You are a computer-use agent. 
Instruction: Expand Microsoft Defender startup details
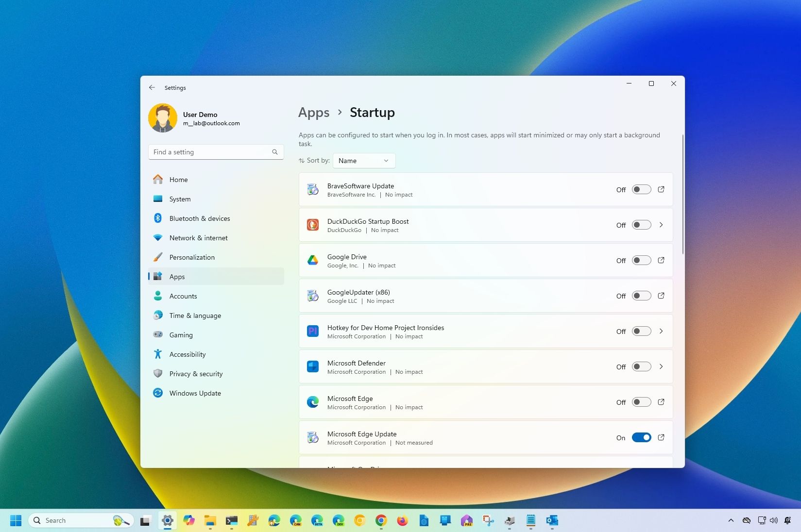click(661, 366)
